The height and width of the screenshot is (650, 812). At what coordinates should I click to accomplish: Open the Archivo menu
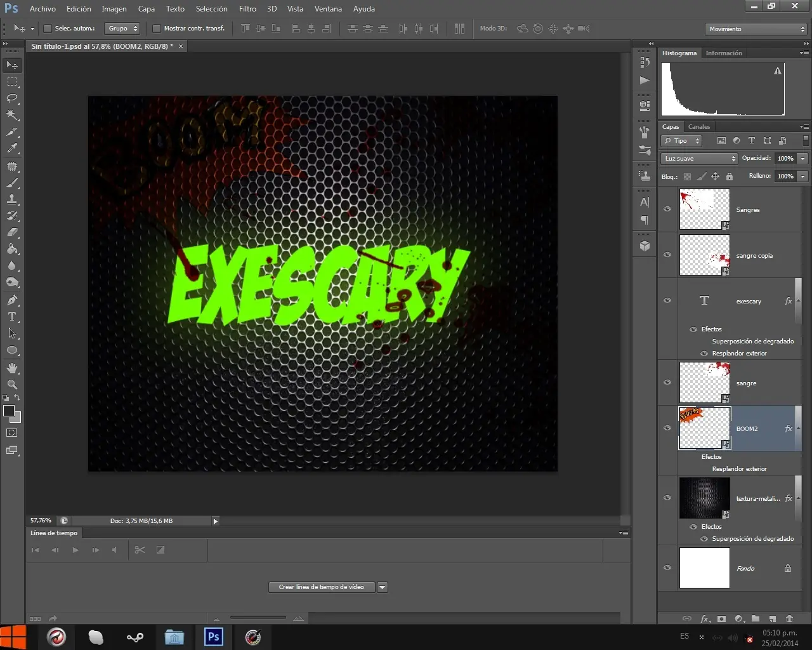tap(43, 9)
